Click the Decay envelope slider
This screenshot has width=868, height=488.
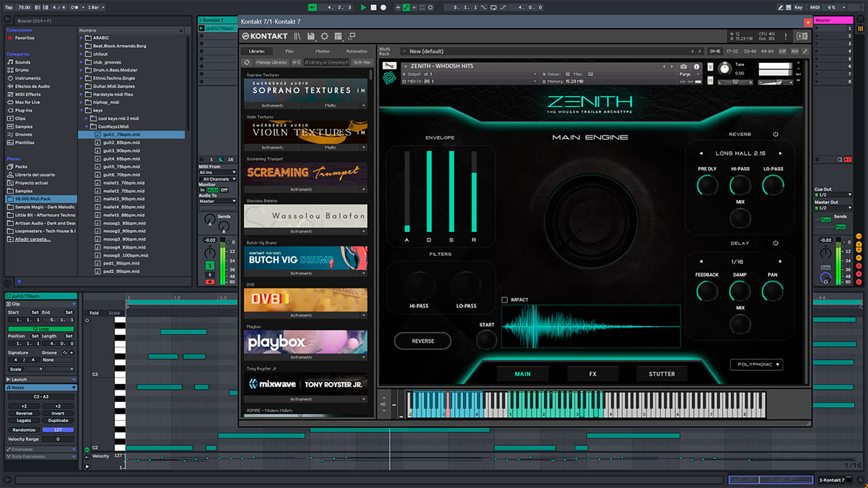(x=429, y=192)
